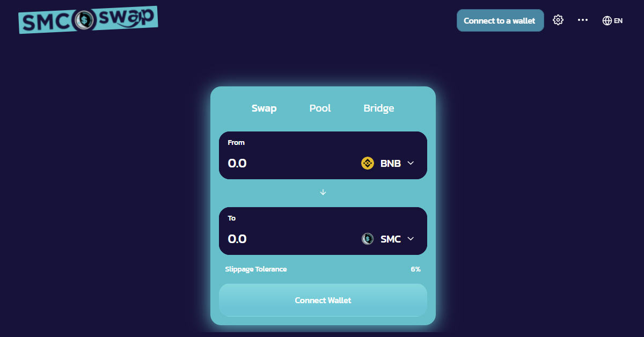The image size is (644, 337).
Task: Click the BNB token coin icon
Action: [368, 163]
